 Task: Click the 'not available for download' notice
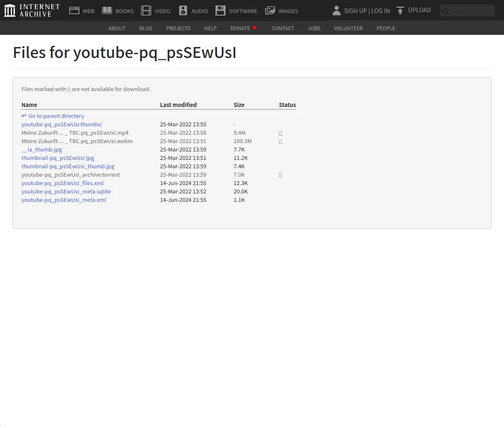click(x=86, y=89)
